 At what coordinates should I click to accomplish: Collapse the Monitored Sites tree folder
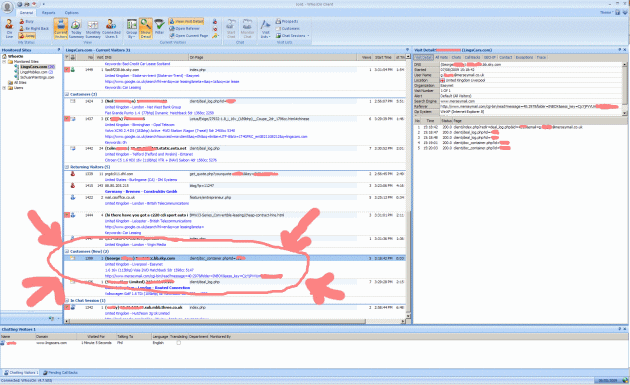[x=4, y=61]
